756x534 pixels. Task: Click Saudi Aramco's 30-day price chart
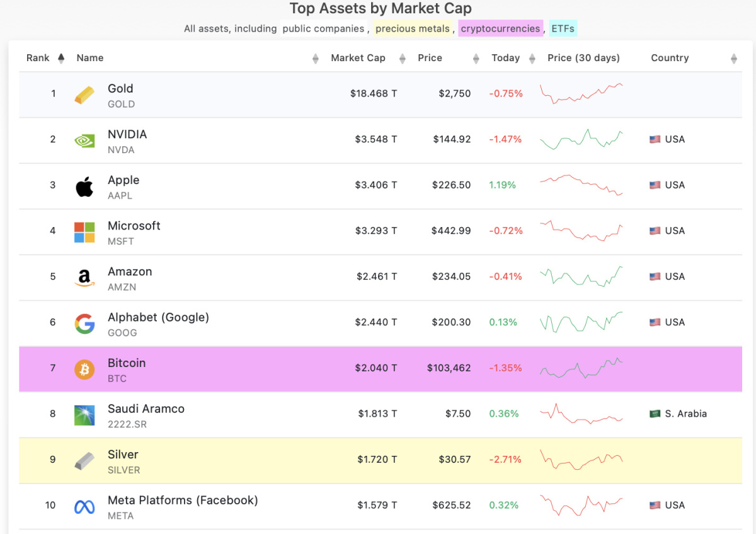(581, 414)
